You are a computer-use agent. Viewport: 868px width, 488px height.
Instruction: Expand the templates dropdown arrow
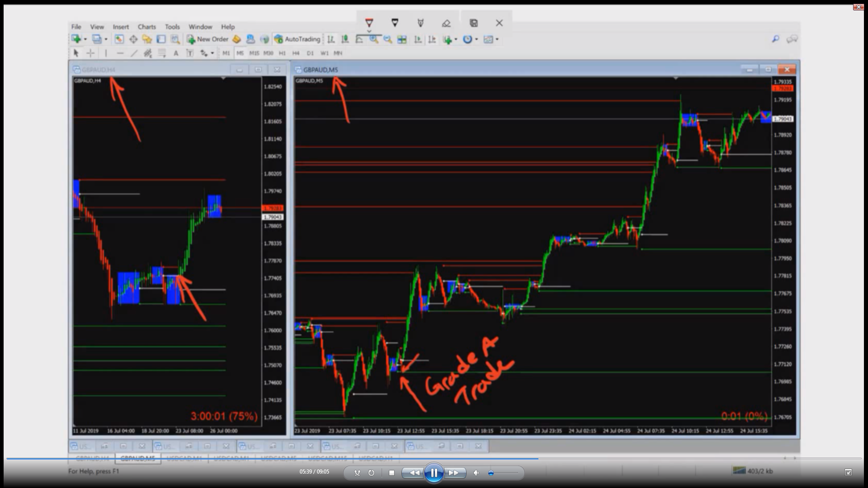tap(497, 39)
